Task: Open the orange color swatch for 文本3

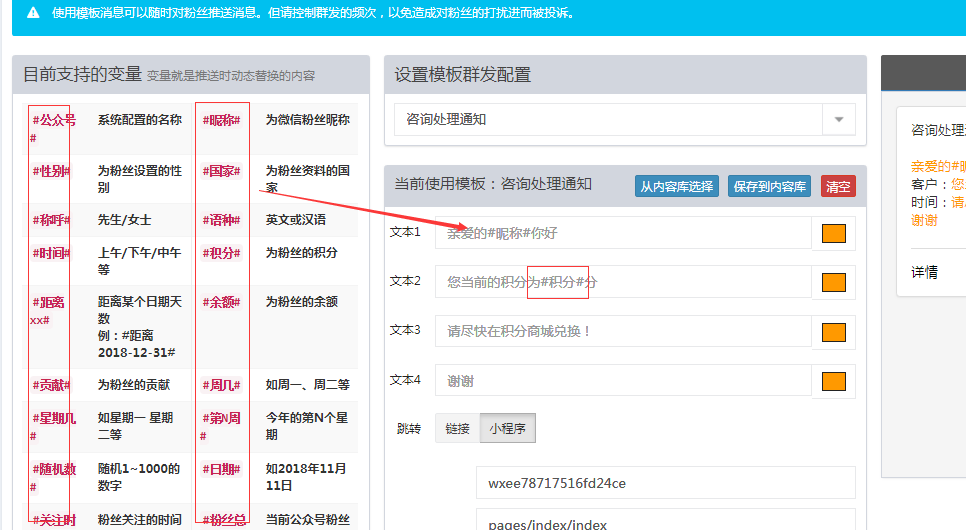Action: 834,332
